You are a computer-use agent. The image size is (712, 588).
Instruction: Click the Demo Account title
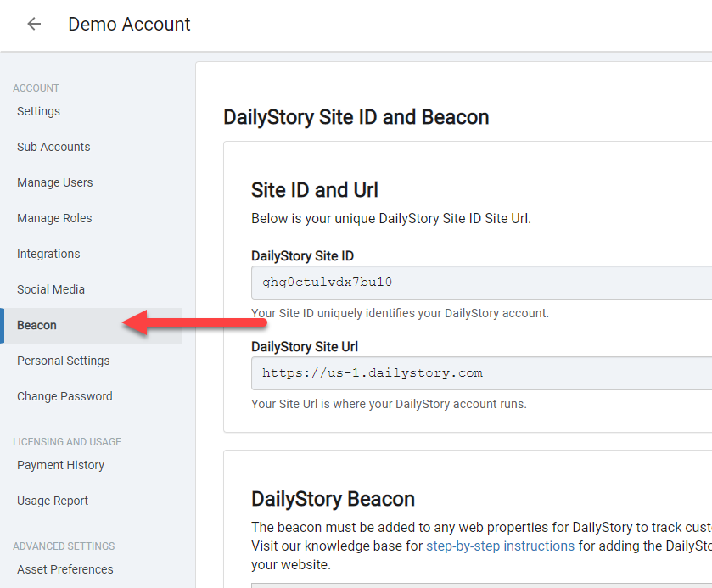click(x=129, y=24)
